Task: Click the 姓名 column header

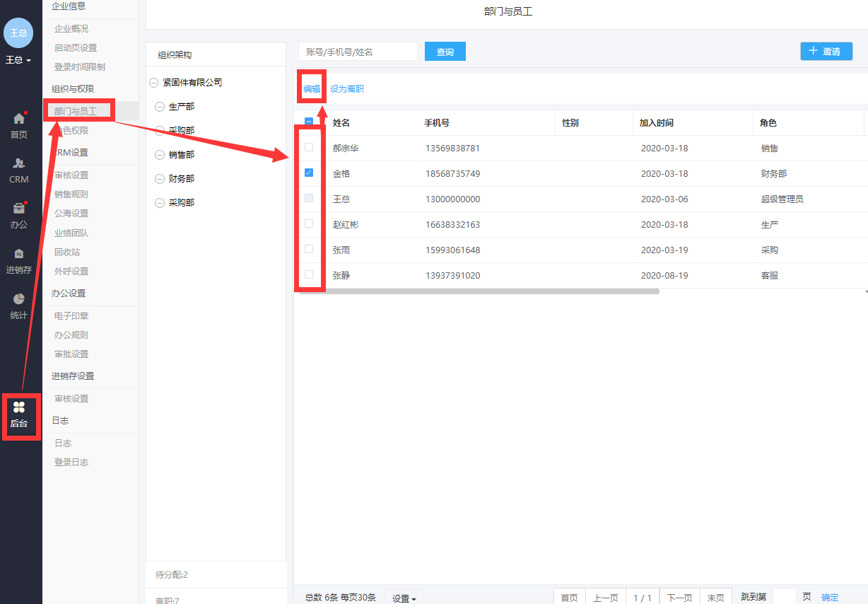Action: point(341,123)
